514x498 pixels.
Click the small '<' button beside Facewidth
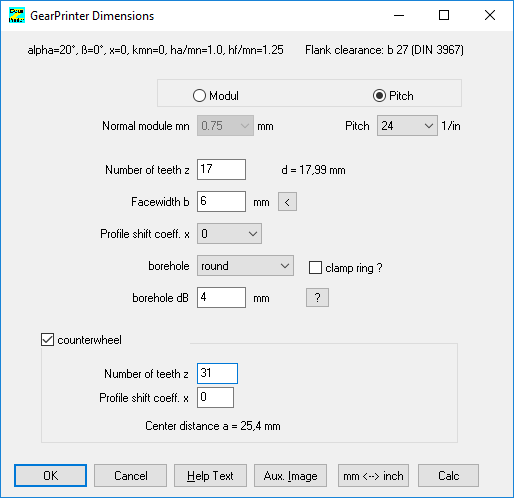click(287, 202)
